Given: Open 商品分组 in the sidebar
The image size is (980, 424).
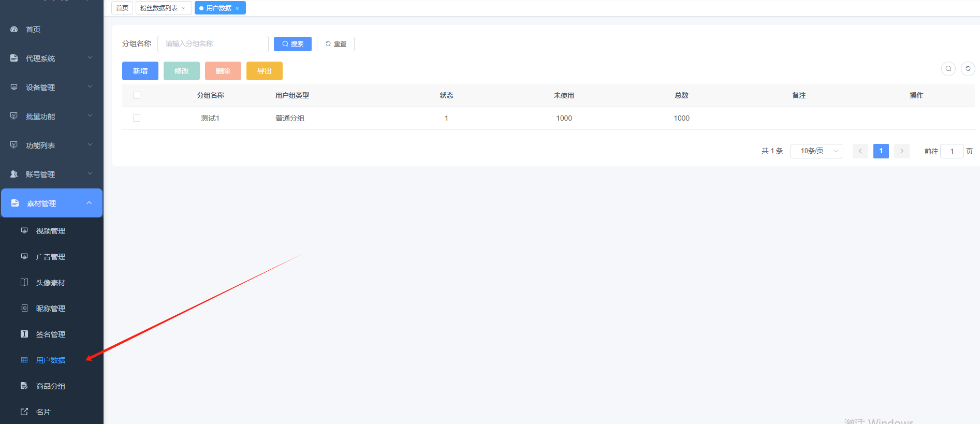Looking at the screenshot, I should (x=51, y=386).
